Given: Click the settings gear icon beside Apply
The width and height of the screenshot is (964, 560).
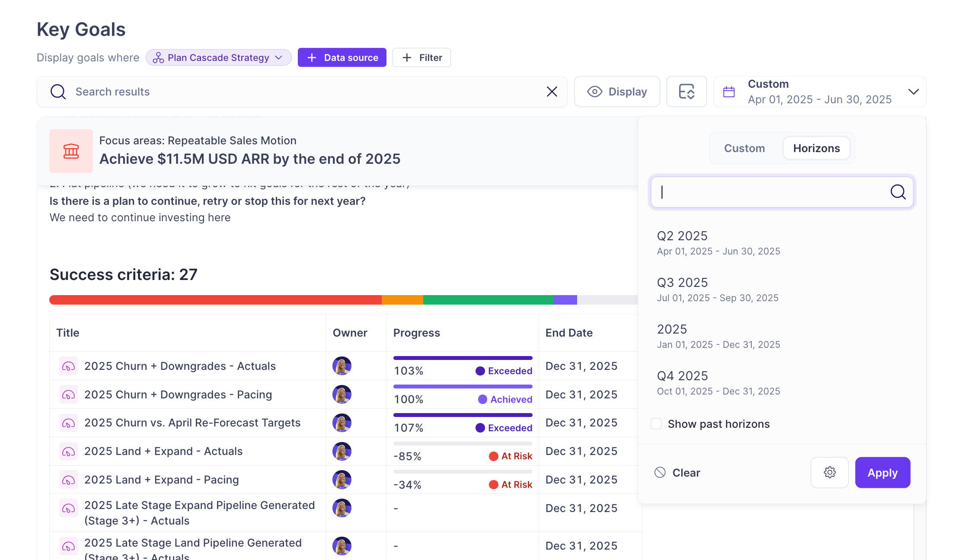Looking at the screenshot, I should point(829,472).
